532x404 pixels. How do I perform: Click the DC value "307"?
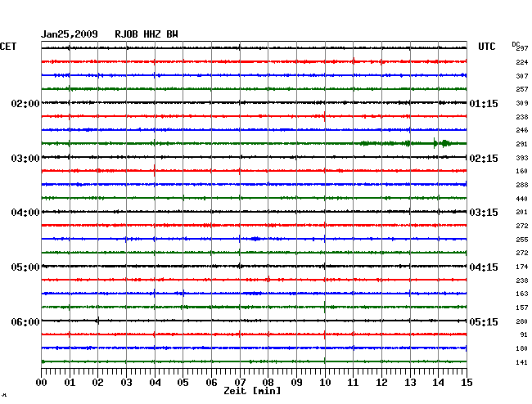522,76
